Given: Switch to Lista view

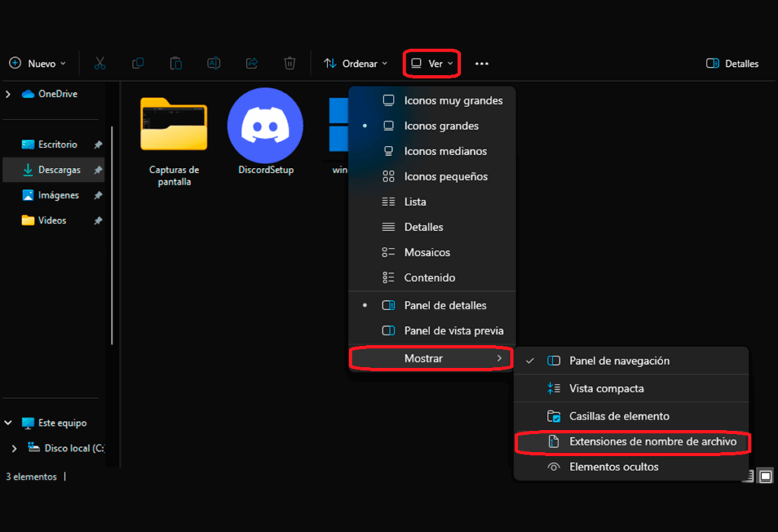Looking at the screenshot, I should coord(432,201).
